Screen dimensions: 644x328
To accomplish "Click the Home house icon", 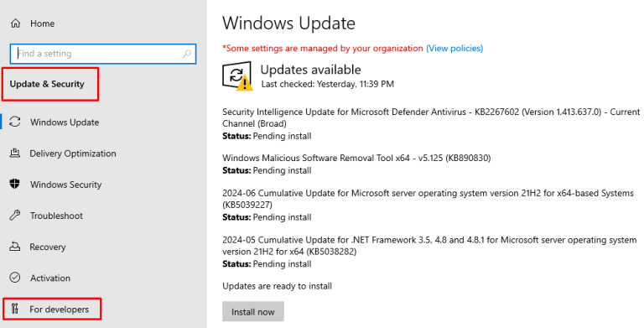I will [x=15, y=23].
